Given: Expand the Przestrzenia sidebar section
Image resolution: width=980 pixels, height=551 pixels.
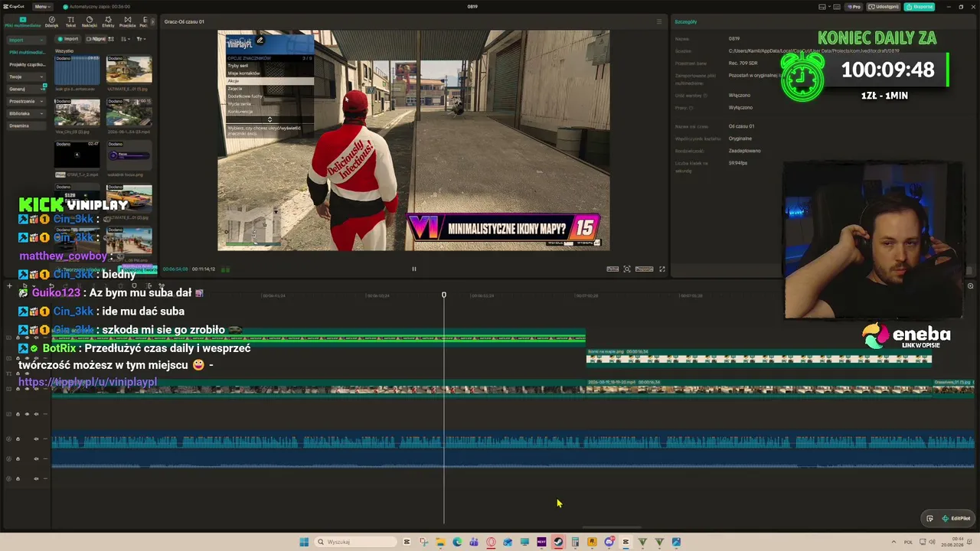Looking at the screenshot, I should [x=25, y=101].
